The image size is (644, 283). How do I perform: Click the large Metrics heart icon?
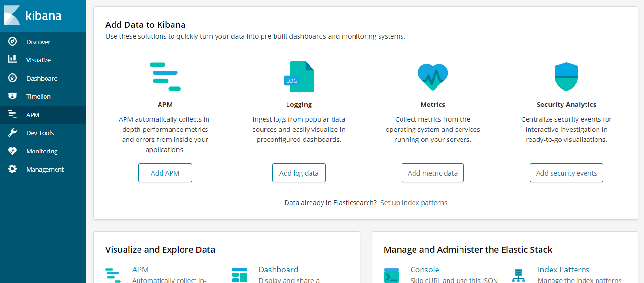coord(432,77)
